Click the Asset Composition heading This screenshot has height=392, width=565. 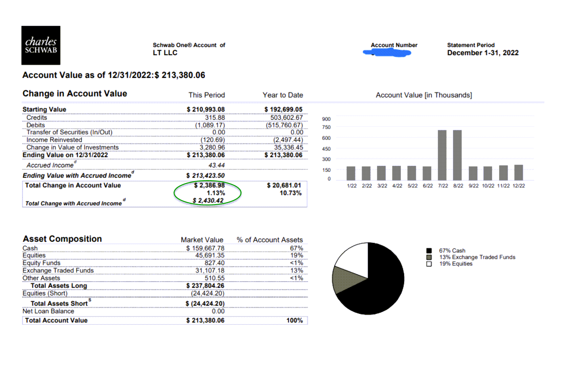[x=62, y=239]
